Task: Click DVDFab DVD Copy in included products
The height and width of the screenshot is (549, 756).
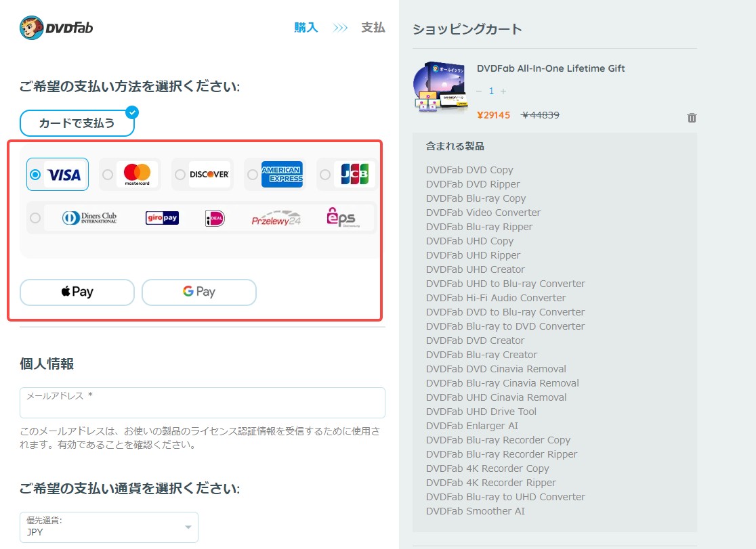Action: (x=469, y=170)
